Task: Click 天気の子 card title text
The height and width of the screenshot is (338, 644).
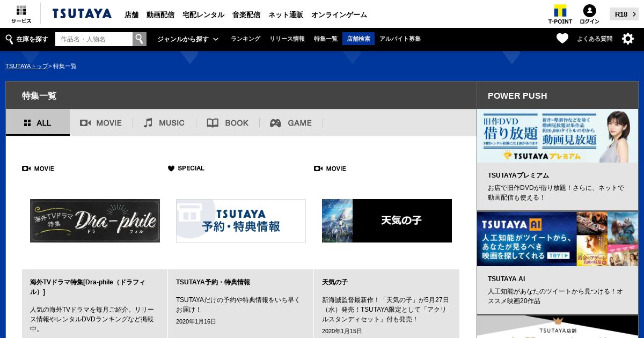Action: (x=335, y=282)
